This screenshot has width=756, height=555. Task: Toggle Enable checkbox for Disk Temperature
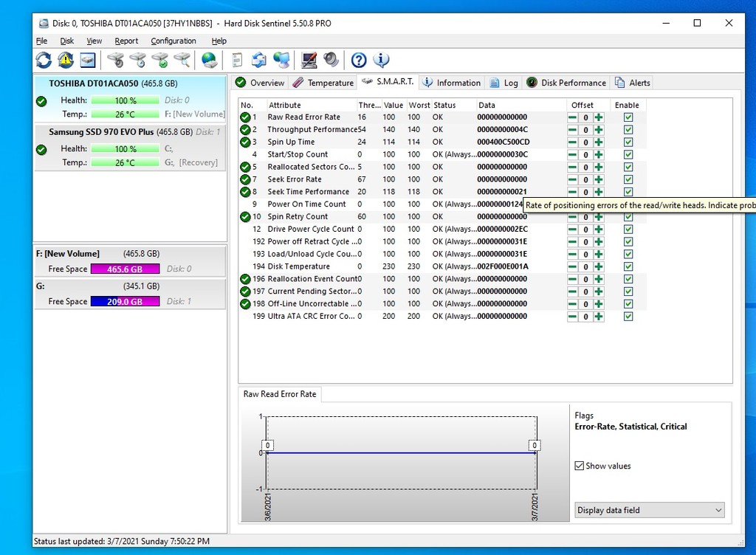tap(628, 266)
